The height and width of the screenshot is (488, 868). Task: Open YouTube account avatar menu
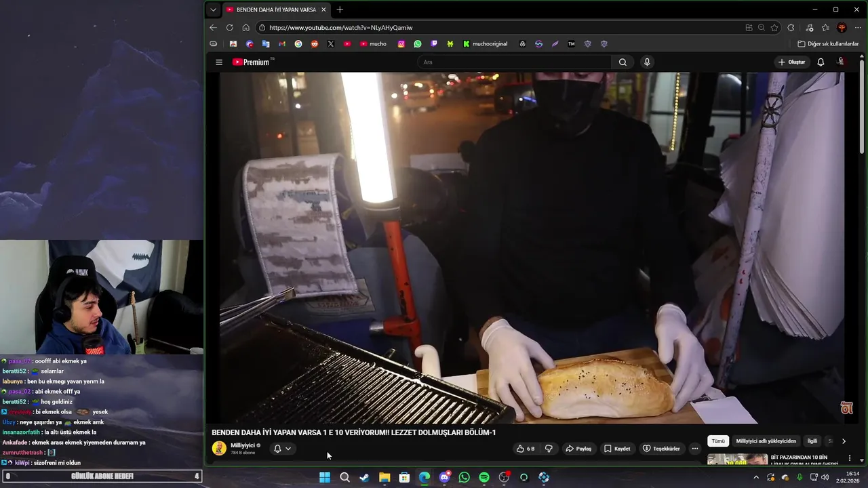(x=841, y=62)
